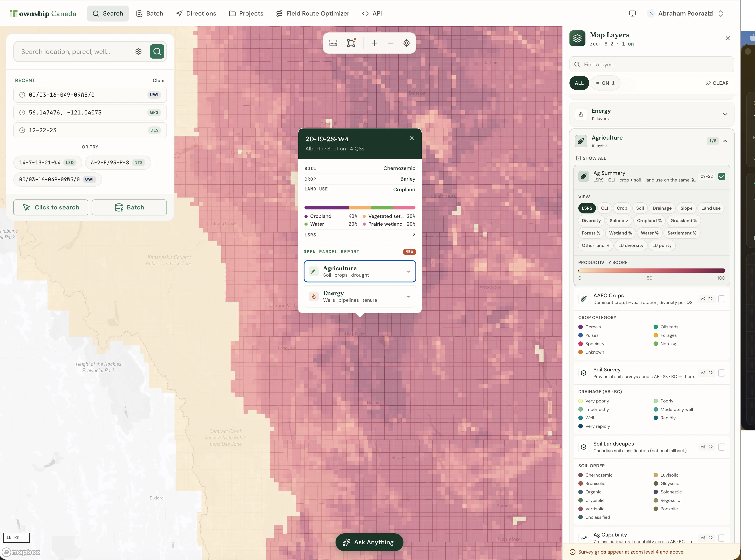The image size is (755, 560).
Task: Click the Agriculture group wheat icon
Action: tap(581, 141)
